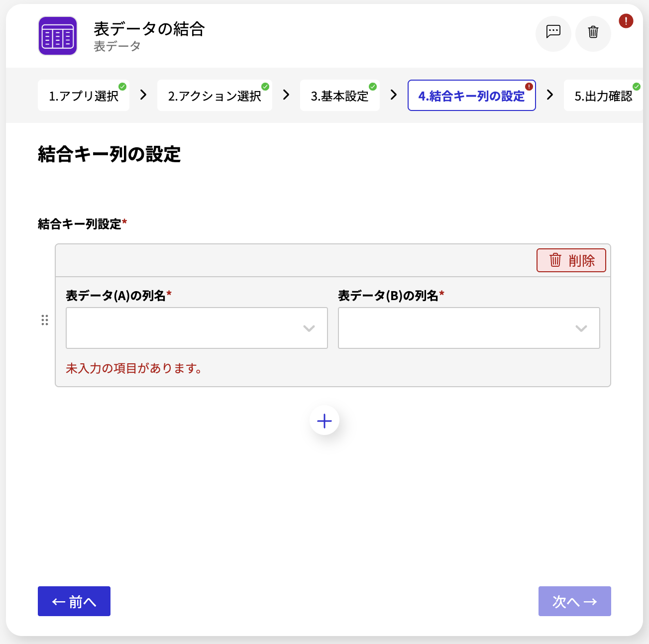Open 表データ(A)の列名 dropdown

pyautogui.click(x=197, y=328)
